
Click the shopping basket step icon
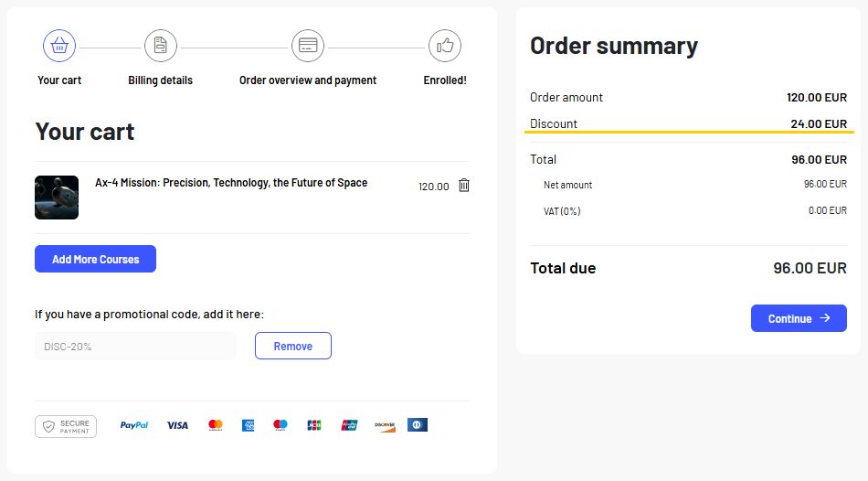pos(59,46)
